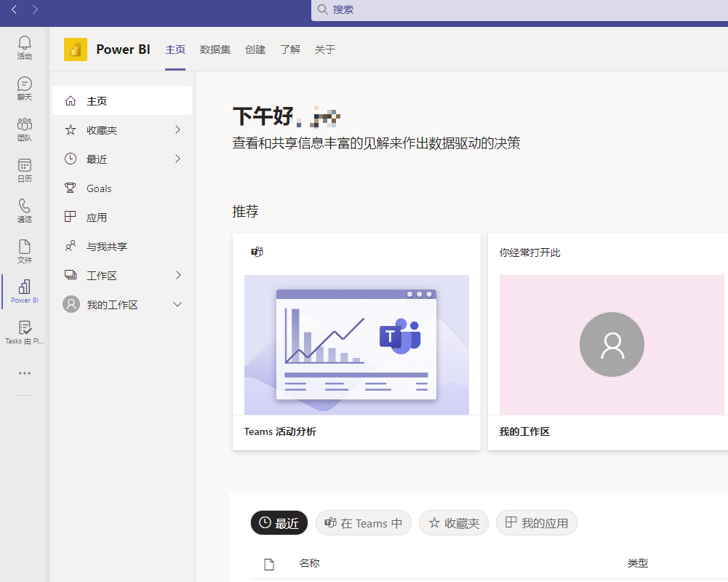Image resolution: width=728 pixels, height=582 pixels.
Task: Click in the 搜索 search box
Action: tap(519, 9)
